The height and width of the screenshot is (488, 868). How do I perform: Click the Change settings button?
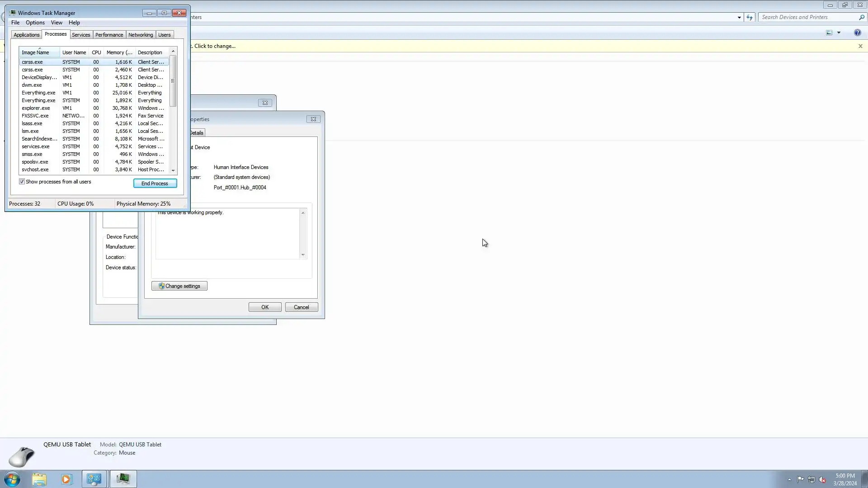tap(179, 286)
